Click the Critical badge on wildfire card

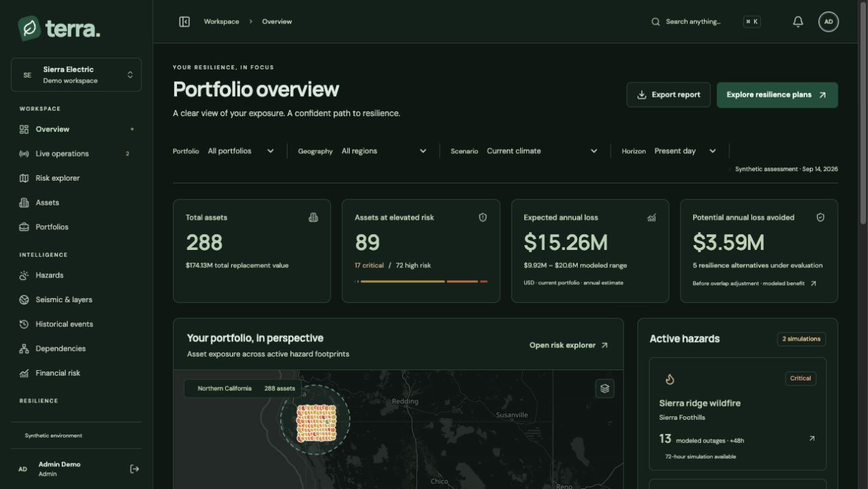pyautogui.click(x=800, y=378)
